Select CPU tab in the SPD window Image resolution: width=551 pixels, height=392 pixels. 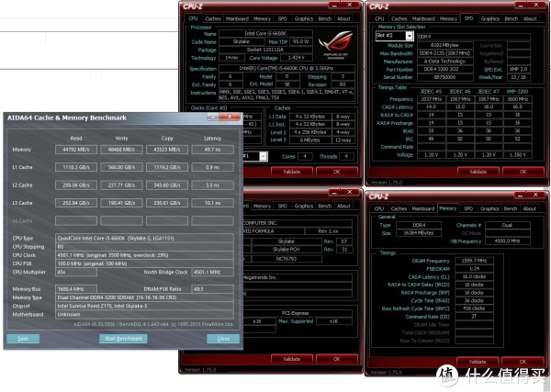379,18
